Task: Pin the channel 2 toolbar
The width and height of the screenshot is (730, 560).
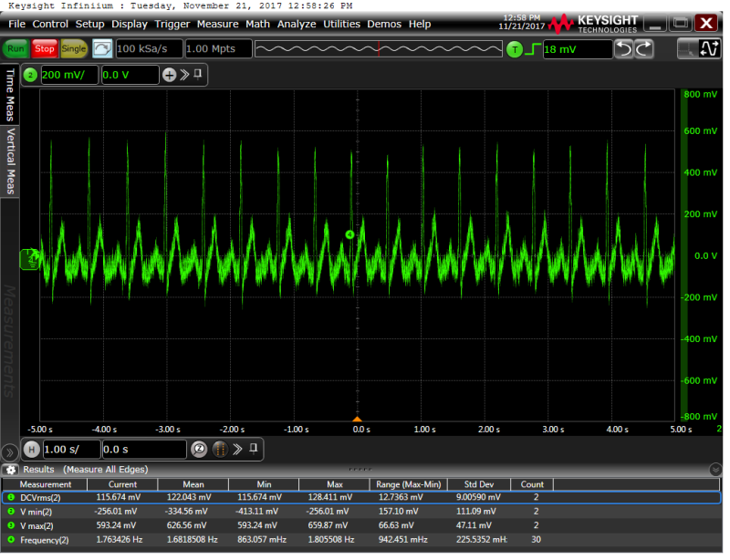Action: pyautogui.click(x=198, y=75)
